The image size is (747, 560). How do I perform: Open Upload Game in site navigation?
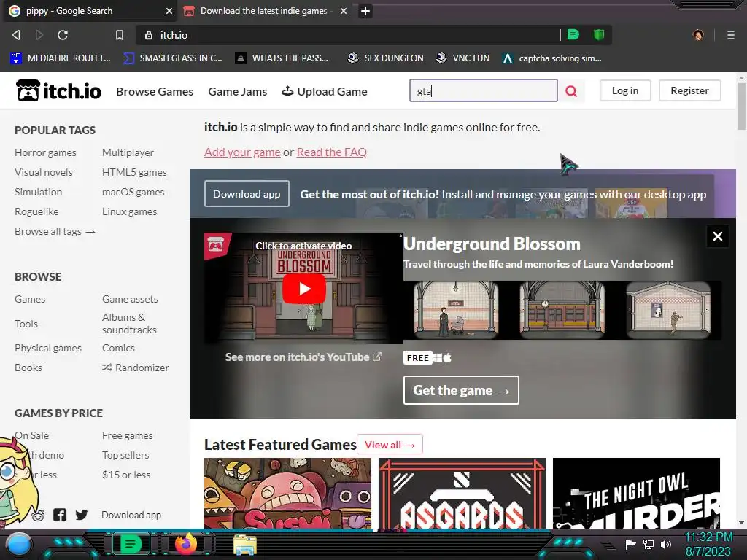point(325,91)
